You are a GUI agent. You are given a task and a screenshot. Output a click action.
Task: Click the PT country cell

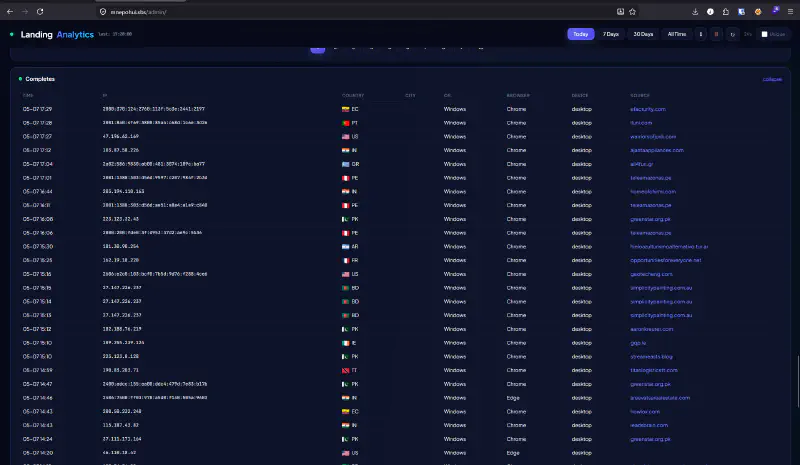[x=350, y=123]
